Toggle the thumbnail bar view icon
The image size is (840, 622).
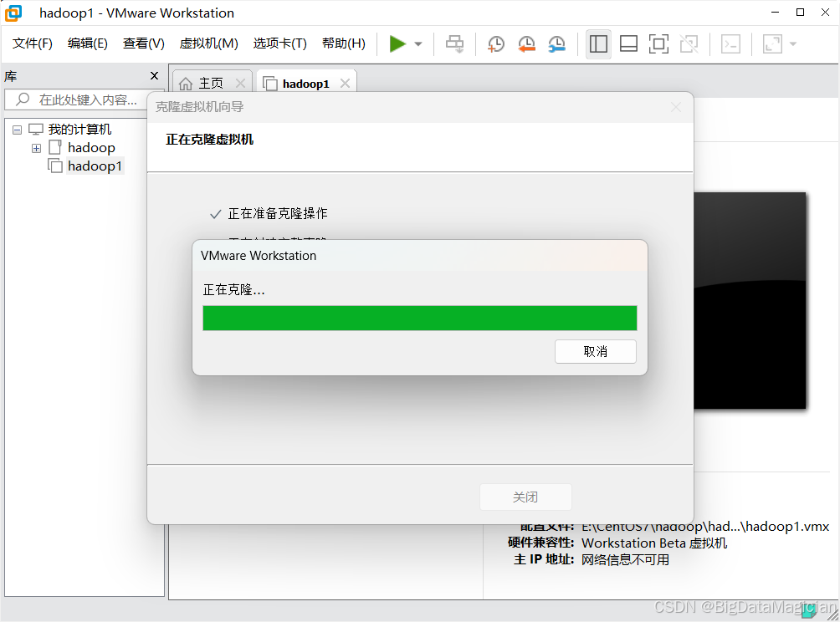pyautogui.click(x=628, y=44)
